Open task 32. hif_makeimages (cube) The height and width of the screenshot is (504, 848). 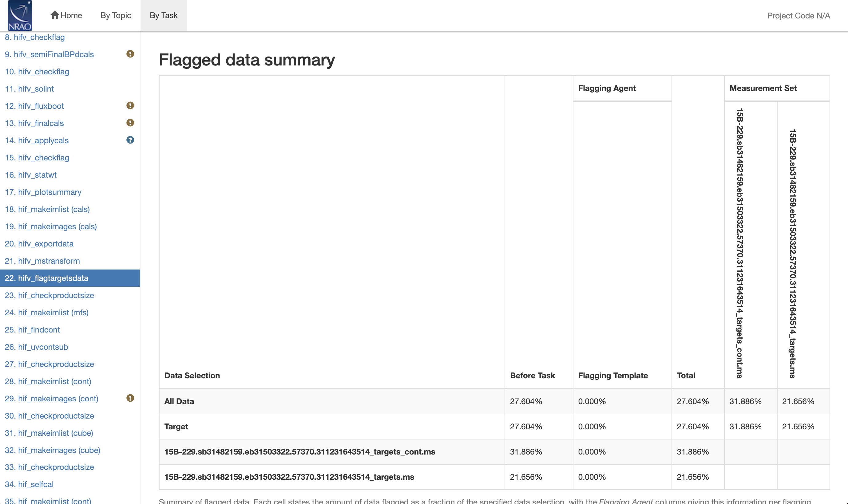coord(53,450)
